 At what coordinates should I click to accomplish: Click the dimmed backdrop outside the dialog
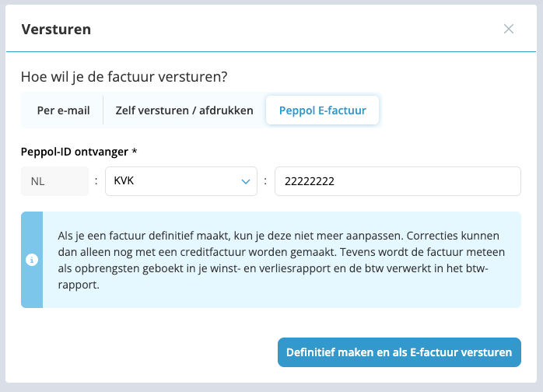coord(2,194)
